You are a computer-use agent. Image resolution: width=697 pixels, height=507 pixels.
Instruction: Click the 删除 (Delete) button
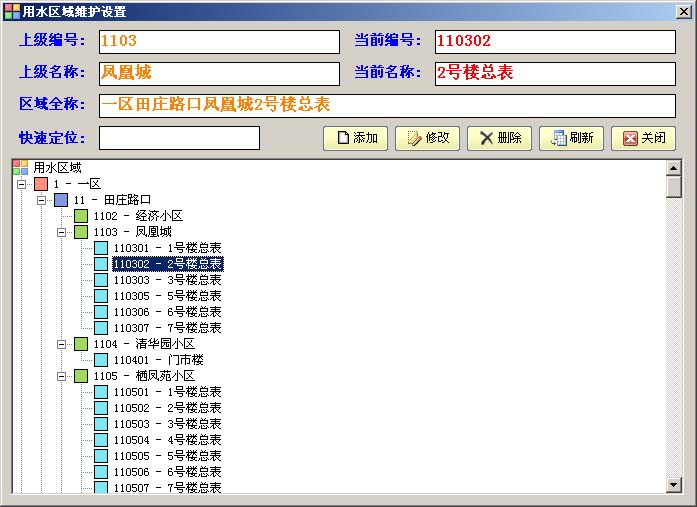[x=499, y=138]
